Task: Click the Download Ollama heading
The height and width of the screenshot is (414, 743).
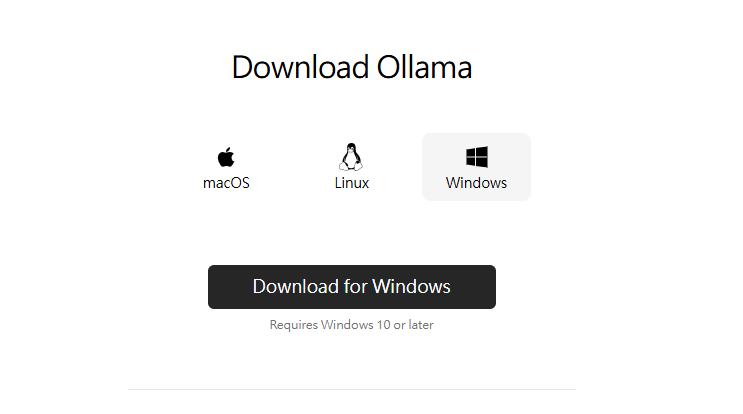Action: pos(352,67)
